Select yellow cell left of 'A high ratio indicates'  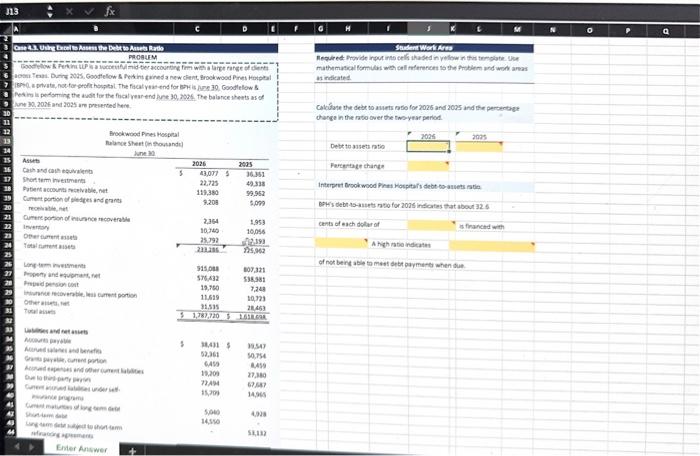[x=342, y=243]
